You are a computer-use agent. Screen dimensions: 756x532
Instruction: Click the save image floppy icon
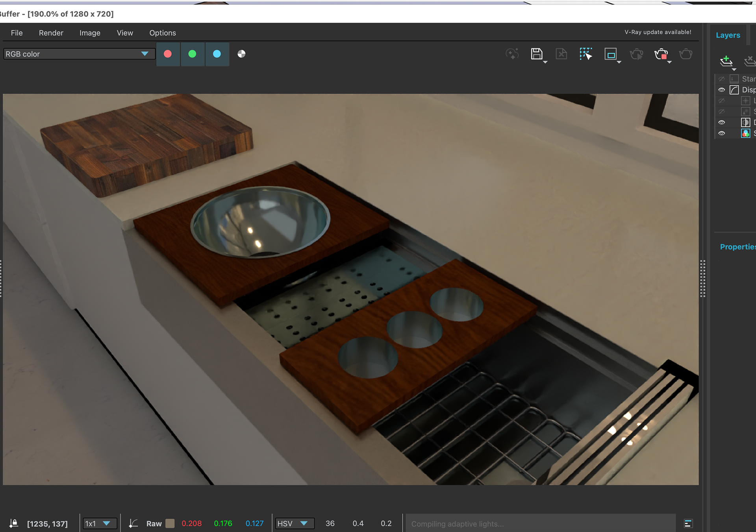(537, 54)
